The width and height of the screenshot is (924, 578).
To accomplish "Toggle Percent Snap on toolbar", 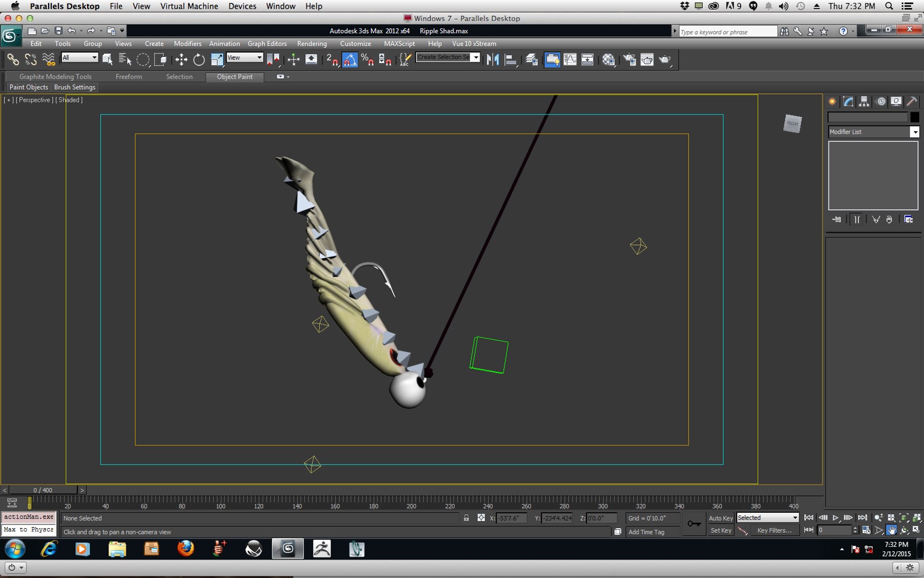I will (367, 59).
